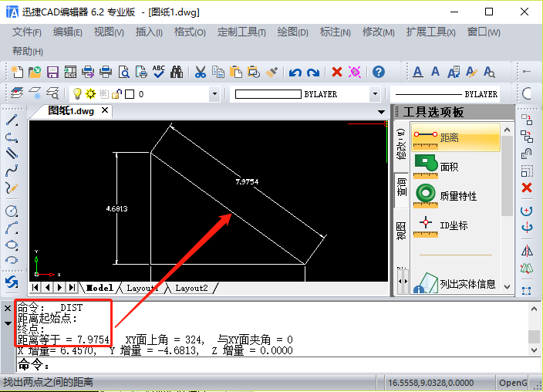This screenshot has width=543, height=392.
Task: Choose the 质量特性 mass properties tool
Action: pyautogui.click(x=455, y=196)
